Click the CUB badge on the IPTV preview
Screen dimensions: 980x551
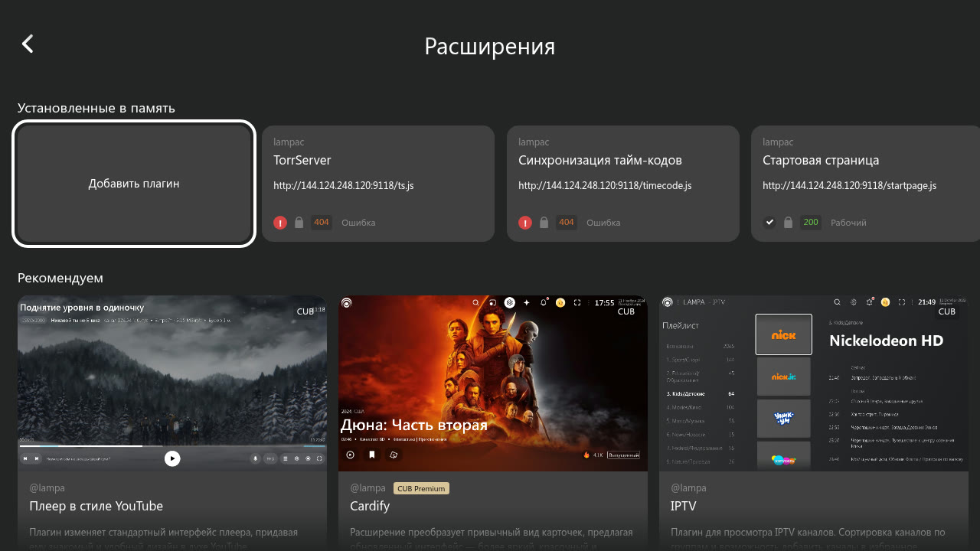947,311
